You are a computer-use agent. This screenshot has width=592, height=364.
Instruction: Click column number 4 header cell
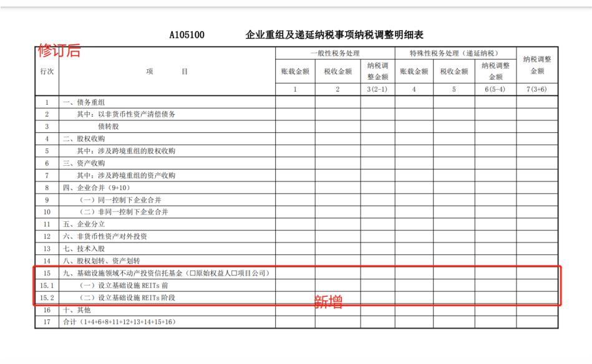point(414,89)
